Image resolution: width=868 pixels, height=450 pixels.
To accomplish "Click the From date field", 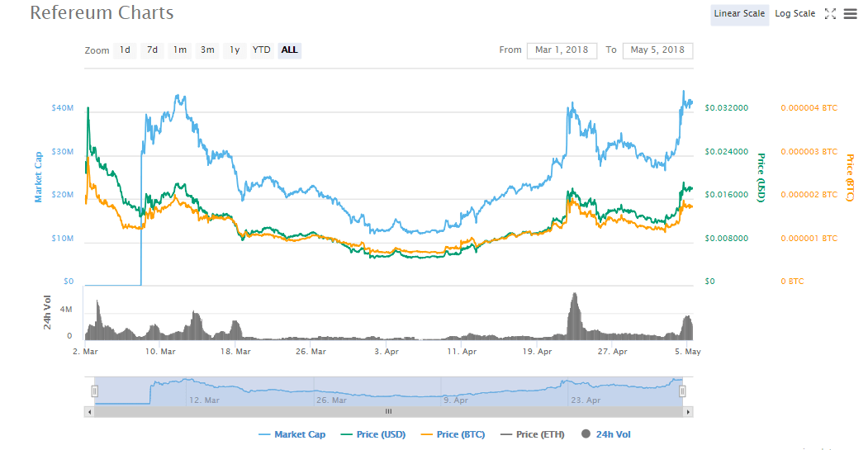I will (562, 50).
